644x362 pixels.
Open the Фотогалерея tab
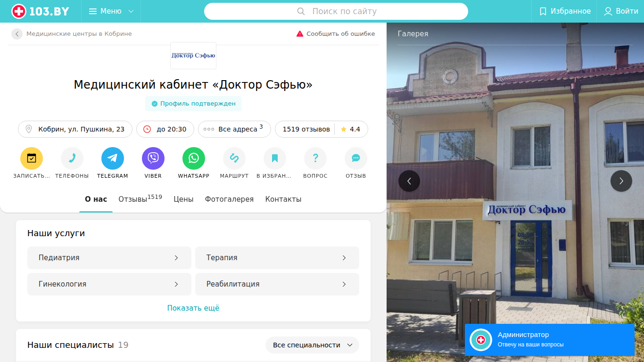click(229, 199)
